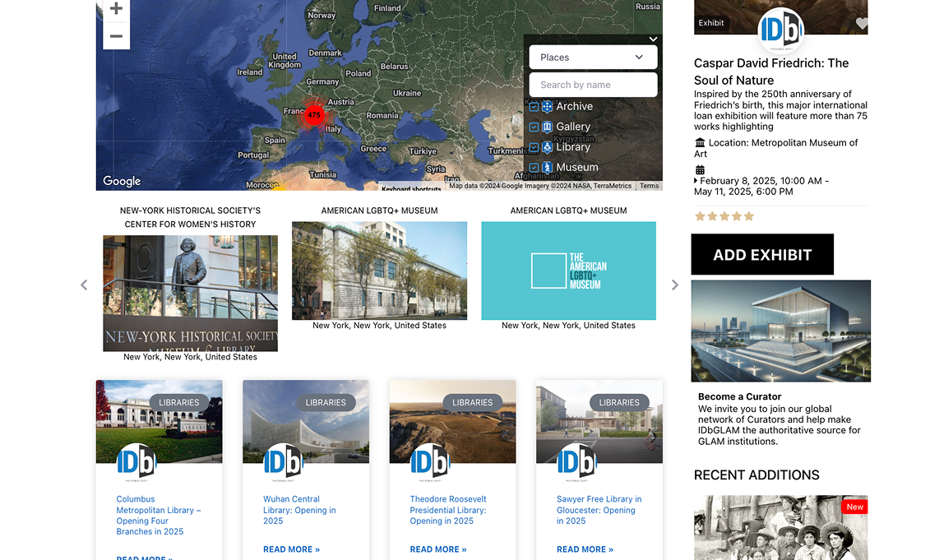This screenshot has width=930, height=560.
Task: Open Theodore Roosevelt Presidential Library link
Action: [x=448, y=510]
